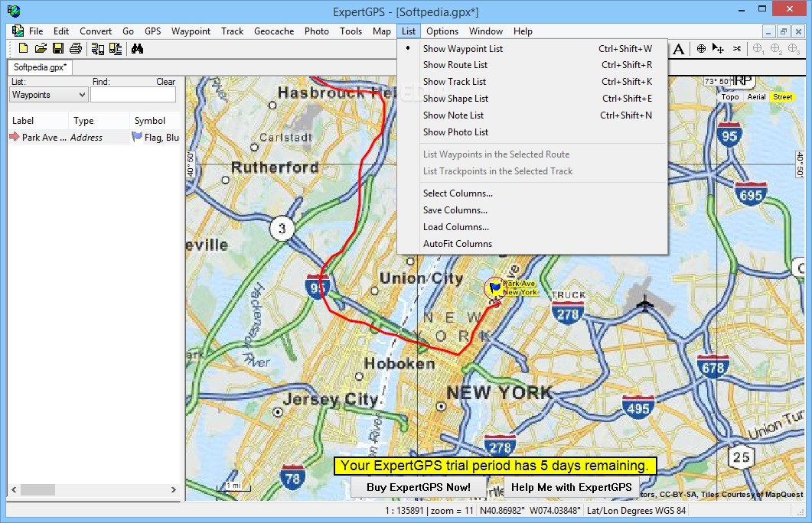This screenshot has width=812, height=523.
Task: Click the New file toolbar icon
Action: tap(23, 49)
